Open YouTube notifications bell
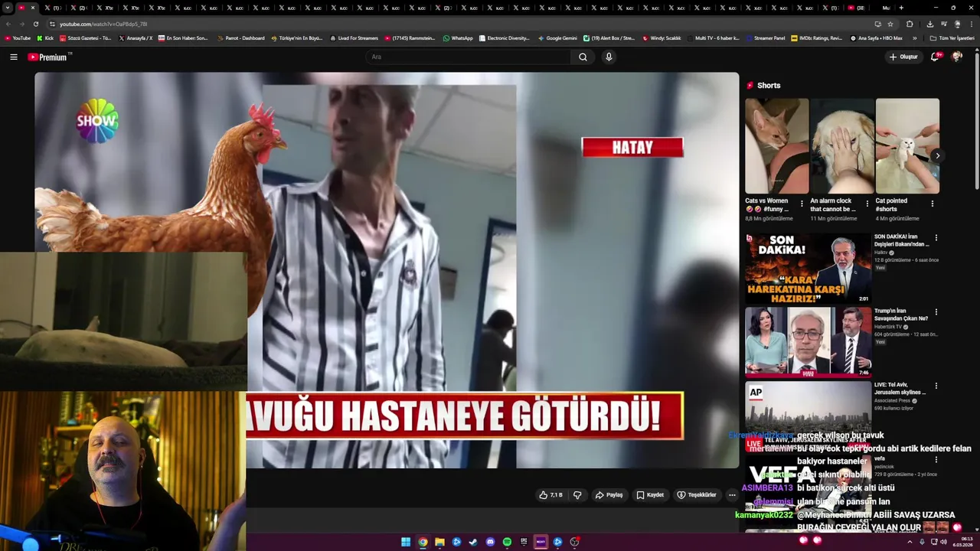The image size is (980, 551). tap(934, 57)
